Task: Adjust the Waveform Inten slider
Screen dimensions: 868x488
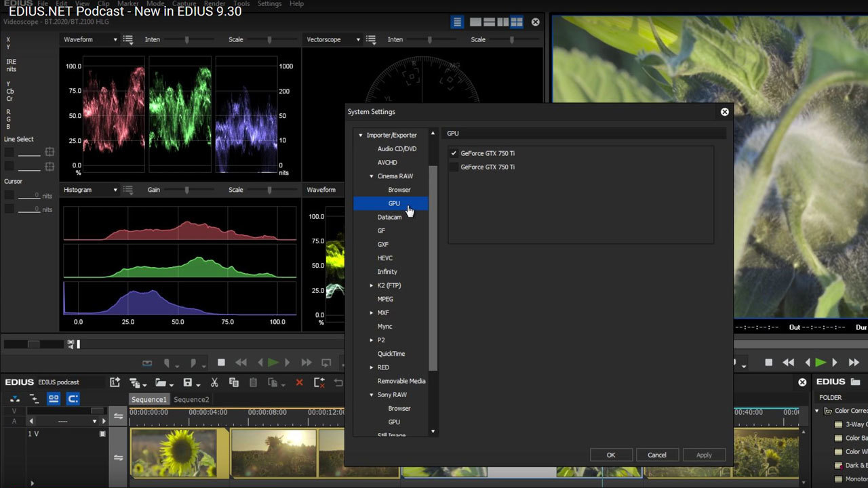Action: pyautogui.click(x=187, y=39)
